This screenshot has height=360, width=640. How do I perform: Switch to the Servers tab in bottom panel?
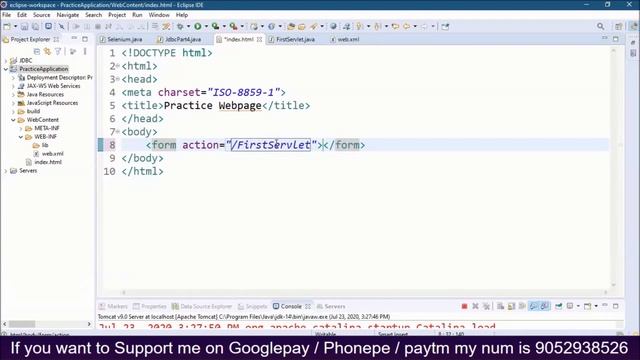[x=331, y=306]
